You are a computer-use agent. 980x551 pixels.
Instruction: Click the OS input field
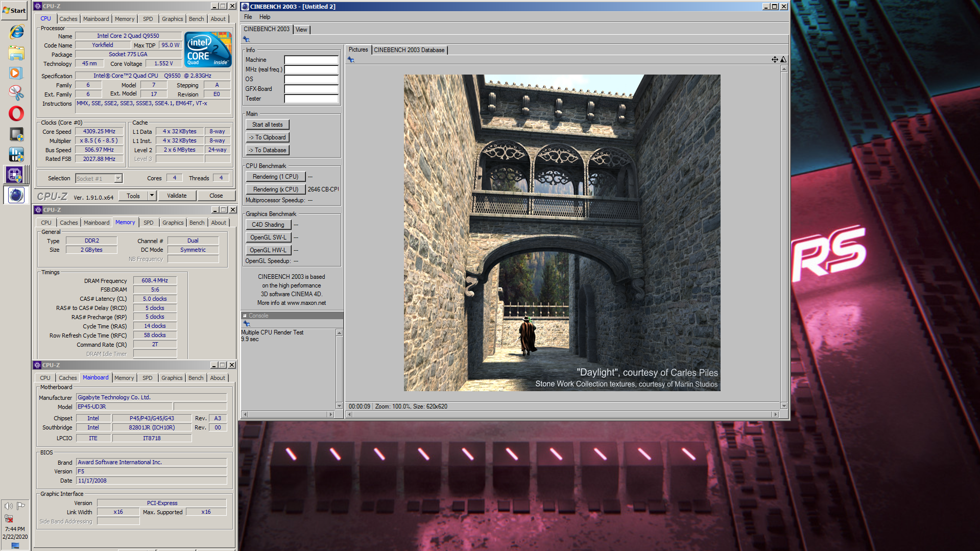311,79
